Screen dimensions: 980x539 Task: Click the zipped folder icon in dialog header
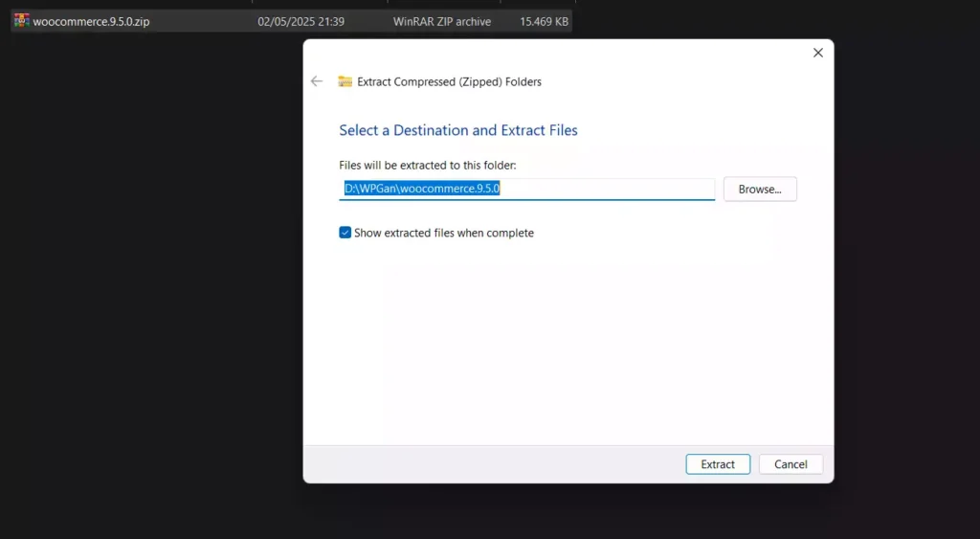pyautogui.click(x=345, y=81)
